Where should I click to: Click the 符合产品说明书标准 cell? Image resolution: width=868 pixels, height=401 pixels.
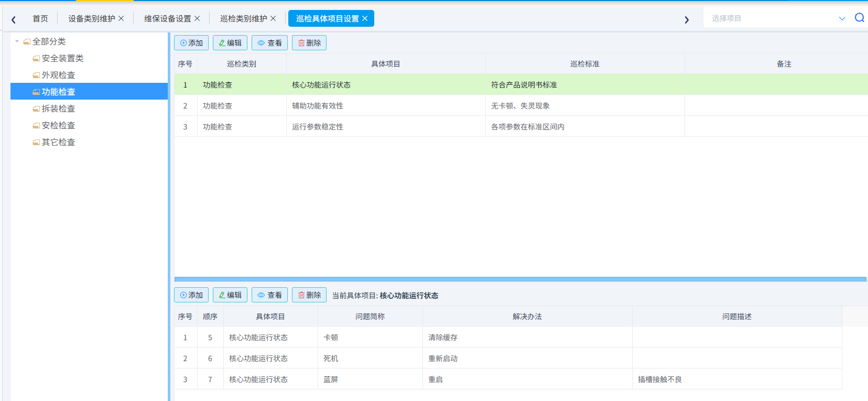pyautogui.click(x=585, y=84)
